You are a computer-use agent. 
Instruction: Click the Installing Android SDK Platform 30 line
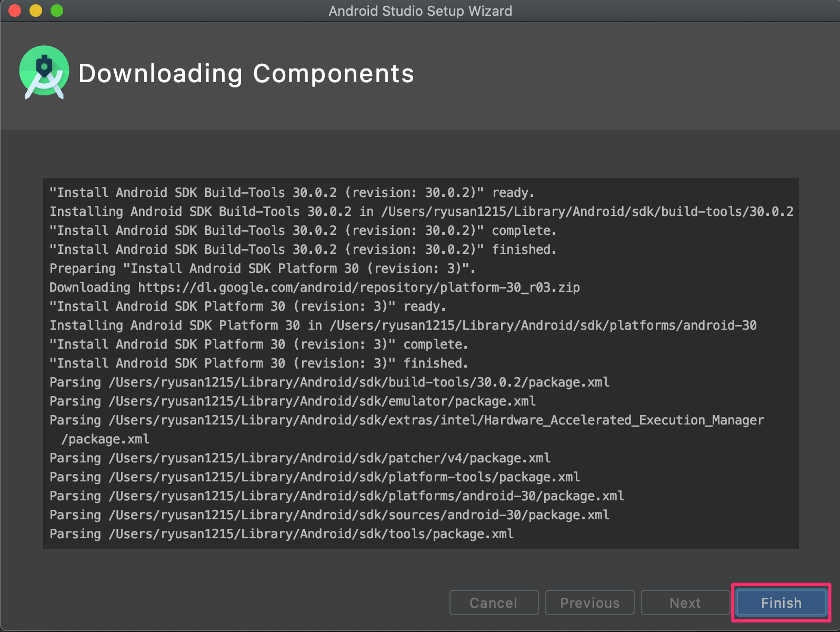tap(403, 325)
